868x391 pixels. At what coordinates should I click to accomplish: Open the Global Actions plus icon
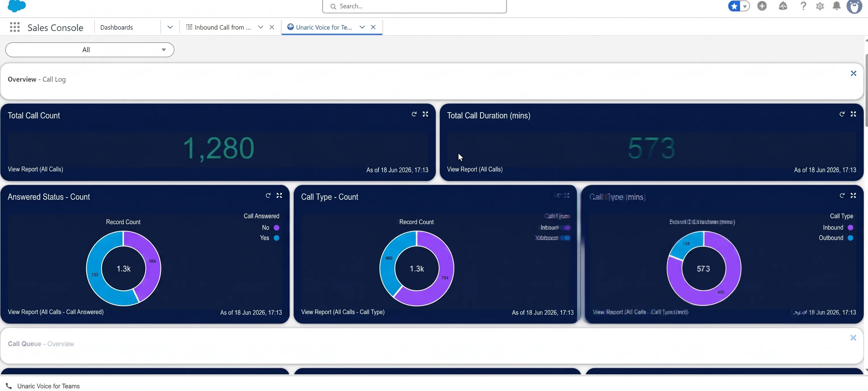pyautogui.click(x=762, y=6)
